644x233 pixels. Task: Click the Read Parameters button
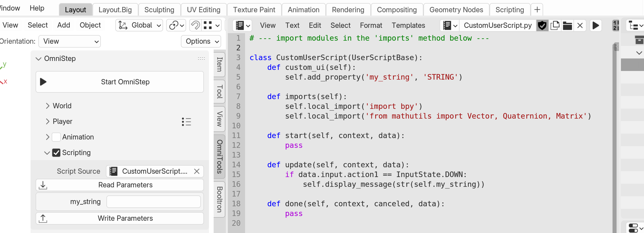(120, 185)
